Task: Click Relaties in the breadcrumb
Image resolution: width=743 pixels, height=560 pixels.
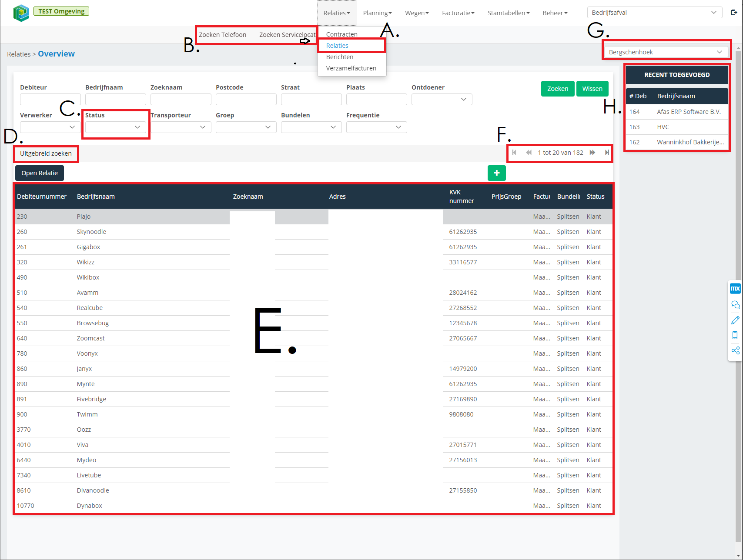Action: (19, 54)
